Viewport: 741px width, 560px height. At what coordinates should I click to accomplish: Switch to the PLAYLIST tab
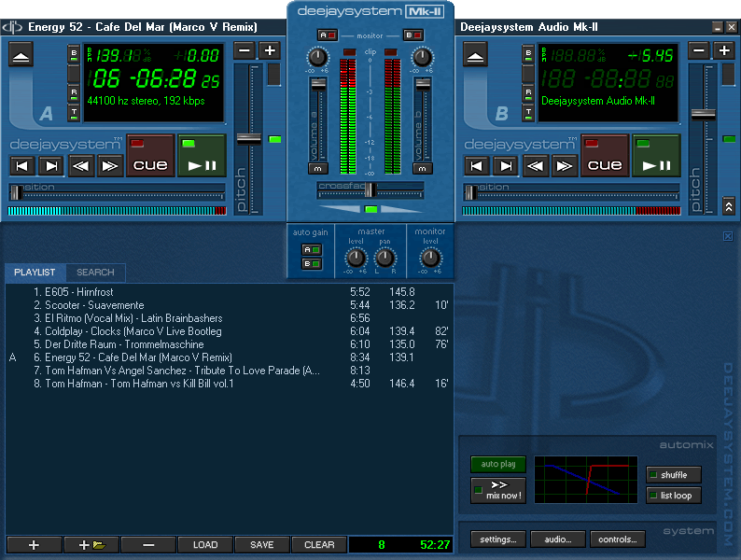click(35, 273)
